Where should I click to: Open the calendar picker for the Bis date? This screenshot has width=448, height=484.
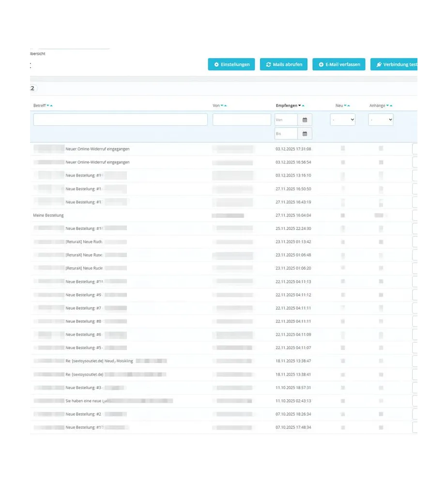(x=304, y=134)
